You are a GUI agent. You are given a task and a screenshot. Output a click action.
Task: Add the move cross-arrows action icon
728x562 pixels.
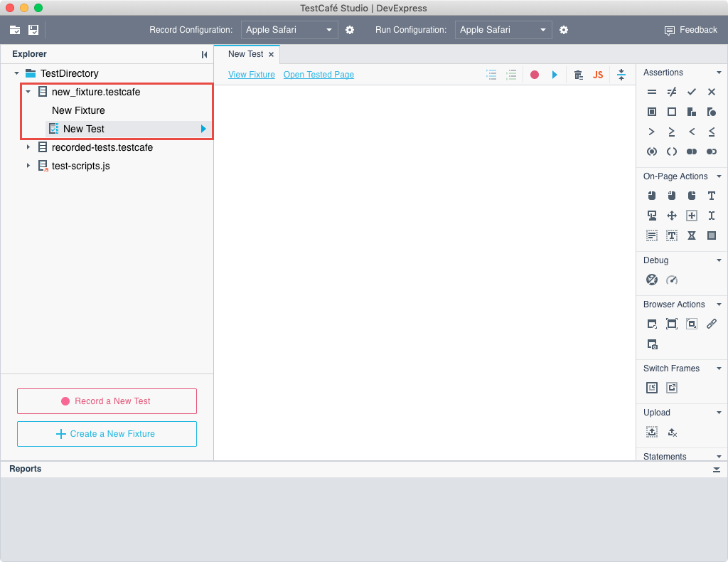(672, 216)
